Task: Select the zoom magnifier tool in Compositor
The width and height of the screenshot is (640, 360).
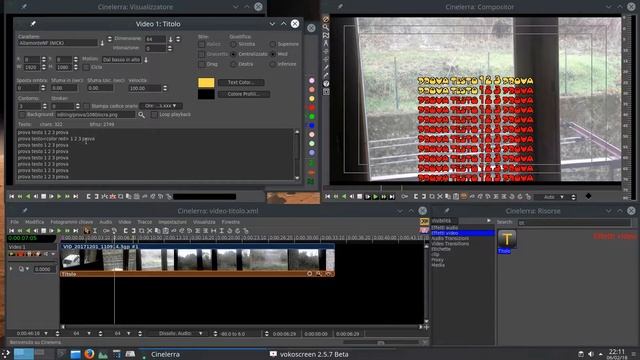Action: click(326, 27)
